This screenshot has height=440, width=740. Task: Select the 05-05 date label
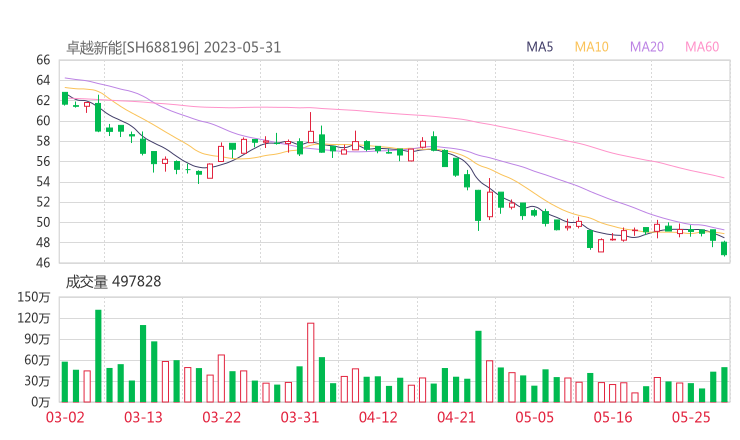point(535,417)
